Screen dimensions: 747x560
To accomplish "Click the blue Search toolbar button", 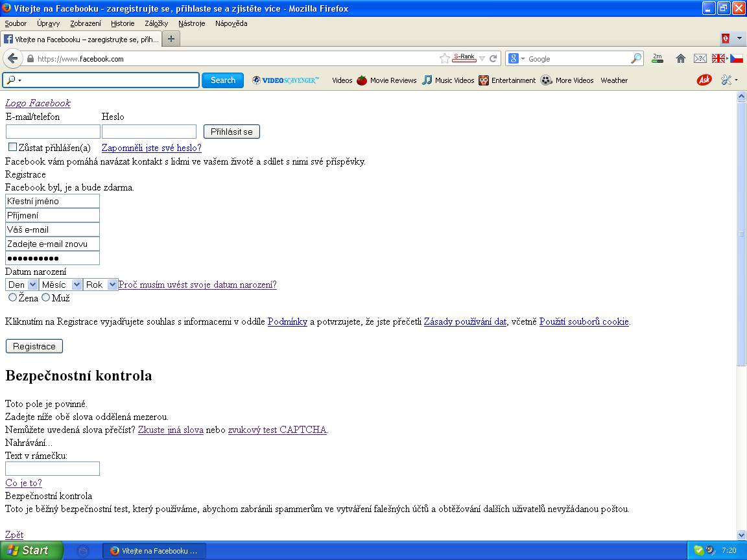I will tap(223, 80).
